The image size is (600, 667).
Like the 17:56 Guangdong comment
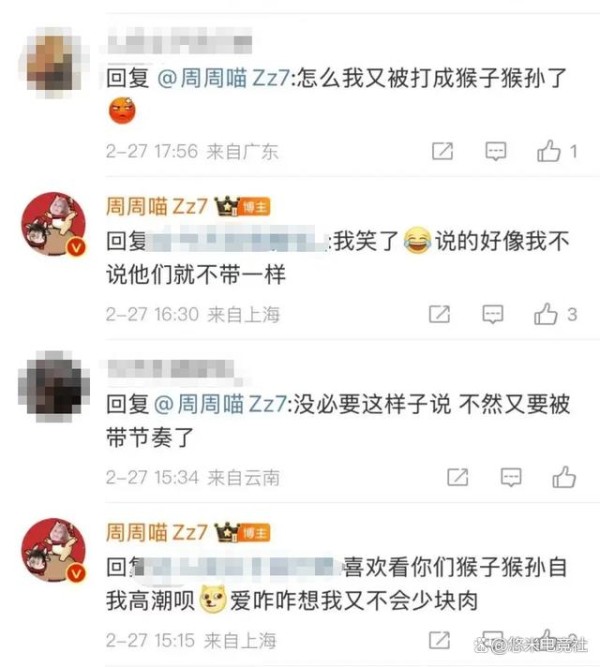point(549,151)
